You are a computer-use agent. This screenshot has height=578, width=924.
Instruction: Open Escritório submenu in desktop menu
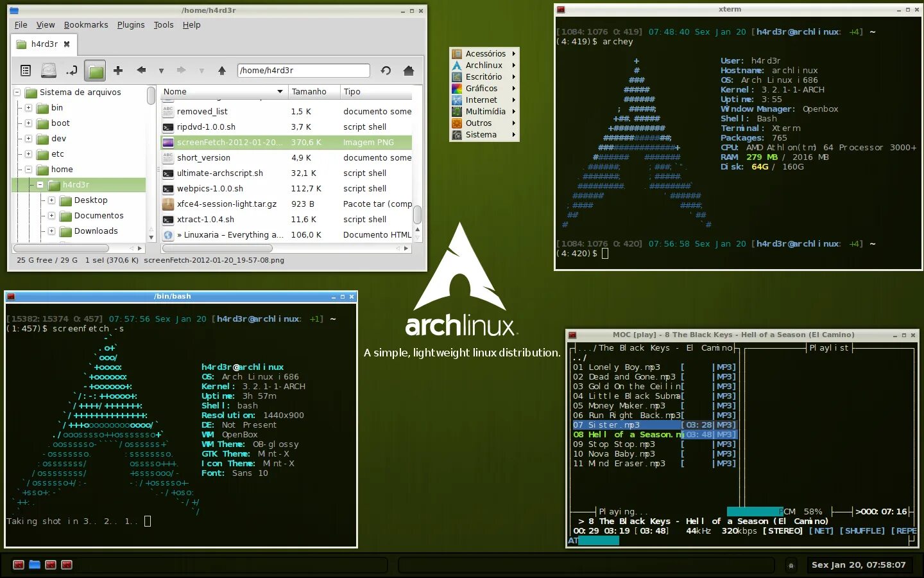pyautogui.click(x=484, y=77)
